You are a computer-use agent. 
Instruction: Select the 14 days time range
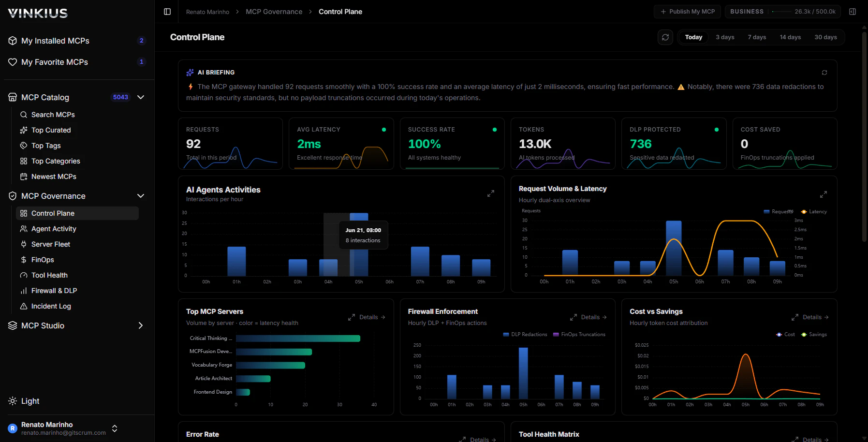coord(790,37)
